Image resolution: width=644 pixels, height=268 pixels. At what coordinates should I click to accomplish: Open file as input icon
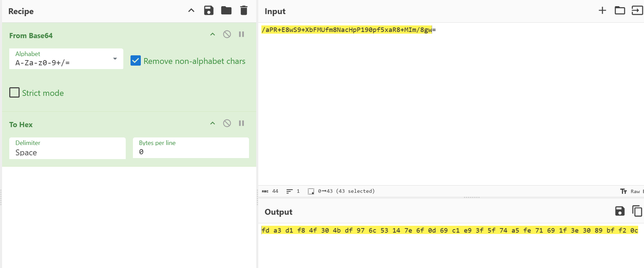[637, 11]
